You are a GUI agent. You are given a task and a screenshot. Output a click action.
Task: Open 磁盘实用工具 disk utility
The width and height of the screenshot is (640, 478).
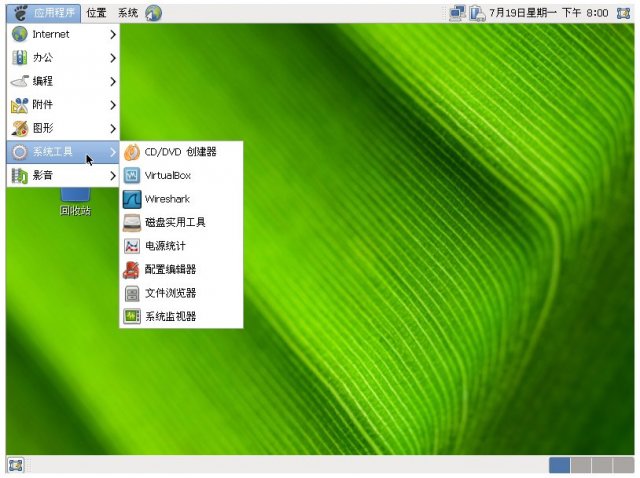click(175, 222)
